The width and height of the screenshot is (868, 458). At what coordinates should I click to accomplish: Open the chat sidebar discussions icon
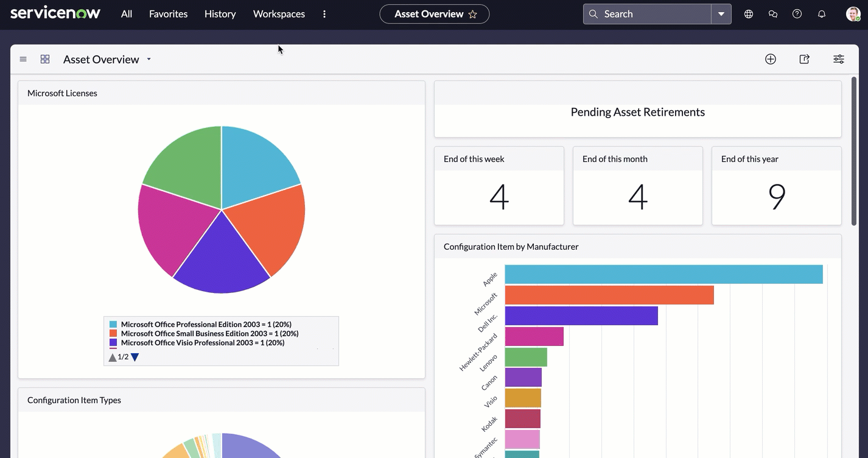[773, 14]
